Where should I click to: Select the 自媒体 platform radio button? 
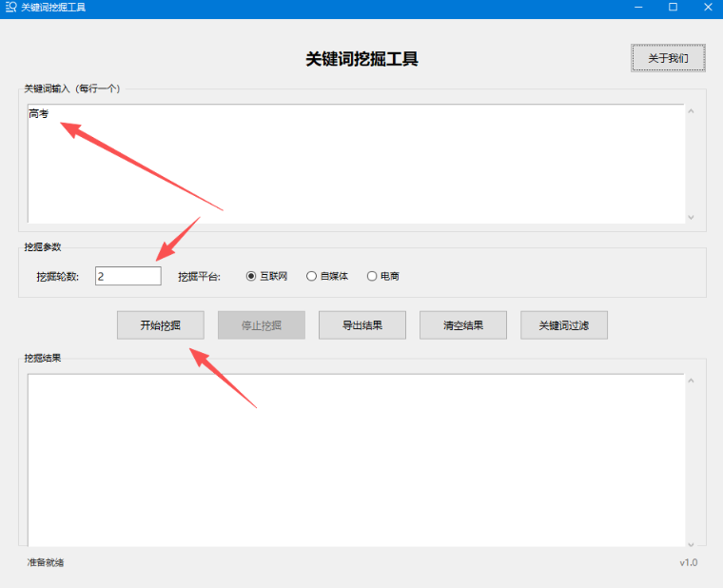click(x=311, y=277)
